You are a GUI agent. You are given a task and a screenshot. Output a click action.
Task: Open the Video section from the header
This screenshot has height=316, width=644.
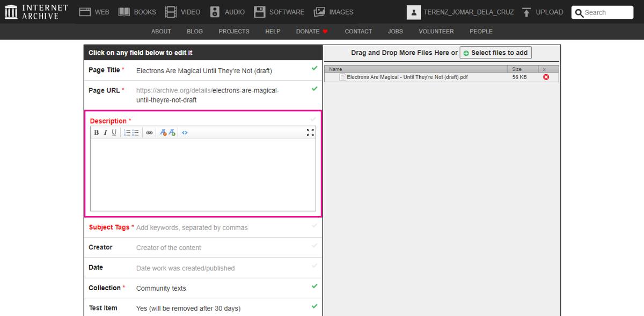[x=184, y=11]
